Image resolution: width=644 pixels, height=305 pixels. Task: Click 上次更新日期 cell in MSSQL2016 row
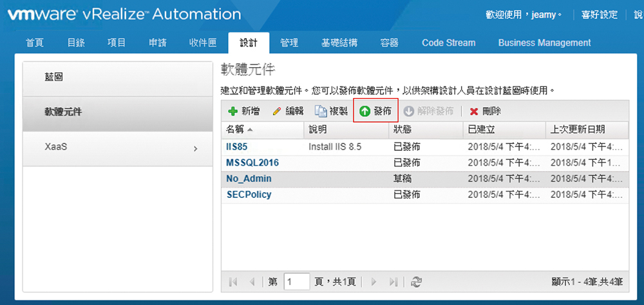587,162
